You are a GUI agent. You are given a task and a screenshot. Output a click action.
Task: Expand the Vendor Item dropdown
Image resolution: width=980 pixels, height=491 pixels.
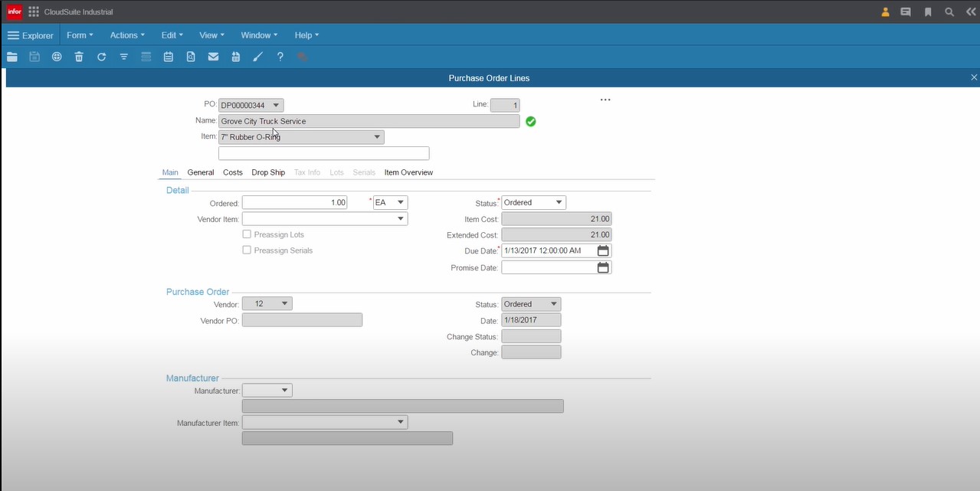pyautogui.click(x=400, y=219)
